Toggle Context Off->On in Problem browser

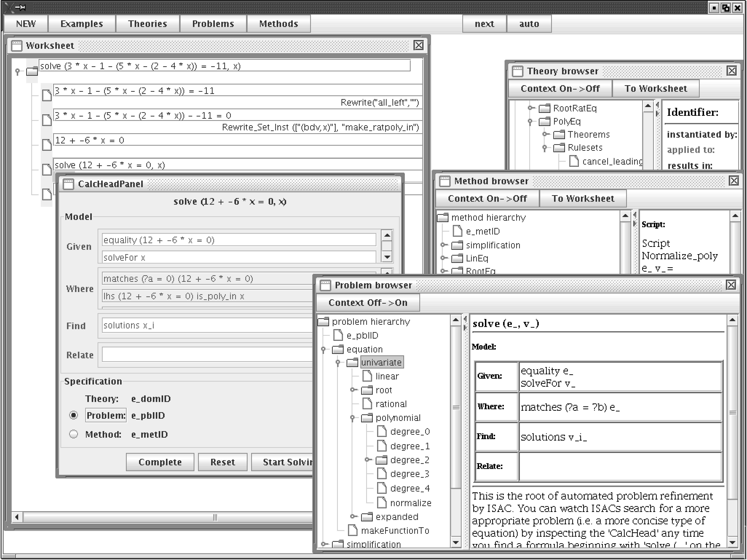click(x=368, y=303)
